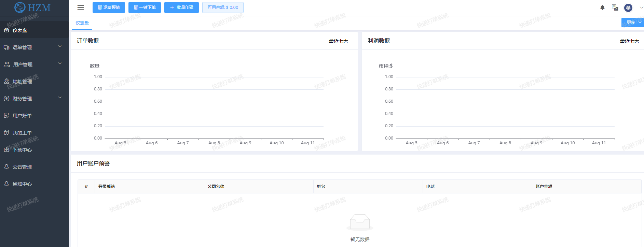Image resolution: width=644 pixels, height=247 pixels.
Task: Click the 可用余额 balance display
Action: click(223, 8)
